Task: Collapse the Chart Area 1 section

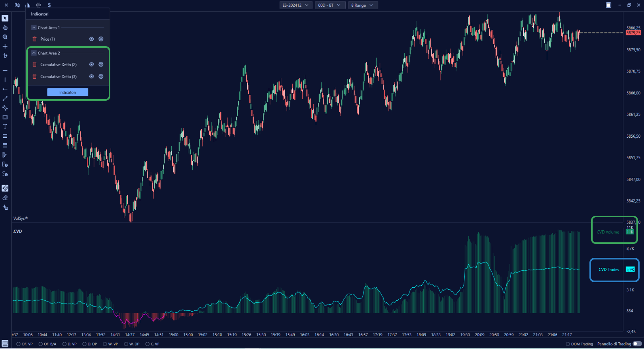Action: 34,27
